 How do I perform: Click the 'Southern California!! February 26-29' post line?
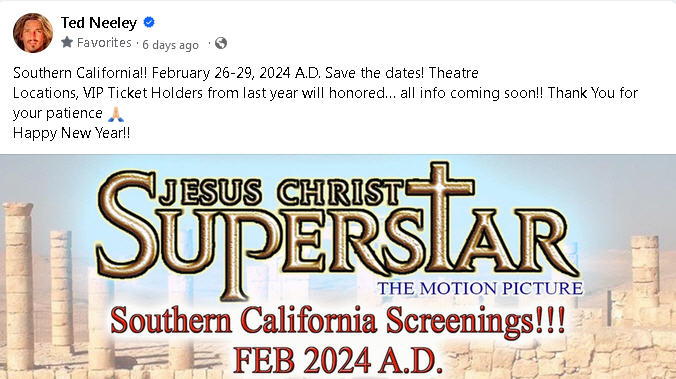pyautogui.click(x=246, y=73)
